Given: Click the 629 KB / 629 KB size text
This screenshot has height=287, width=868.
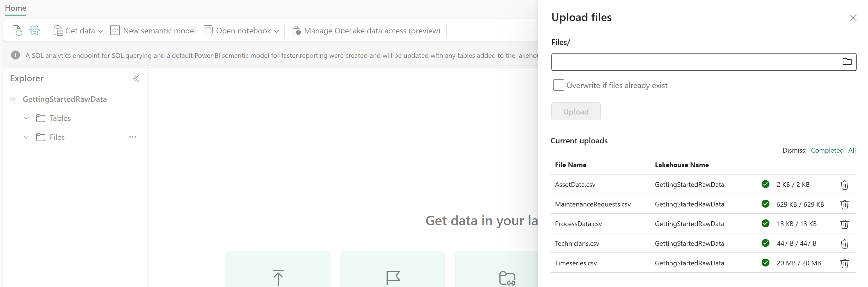Looking at the screenshot, I should [x=800, y=205].
